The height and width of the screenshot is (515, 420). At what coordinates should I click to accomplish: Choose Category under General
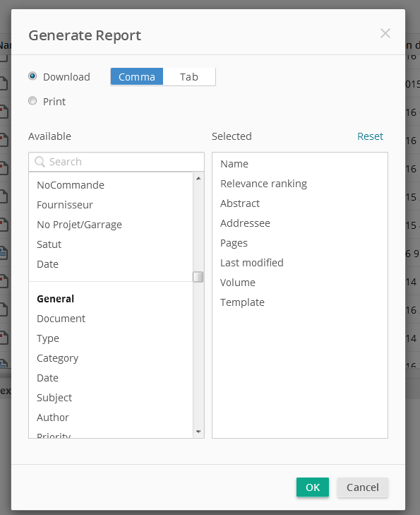57,358
